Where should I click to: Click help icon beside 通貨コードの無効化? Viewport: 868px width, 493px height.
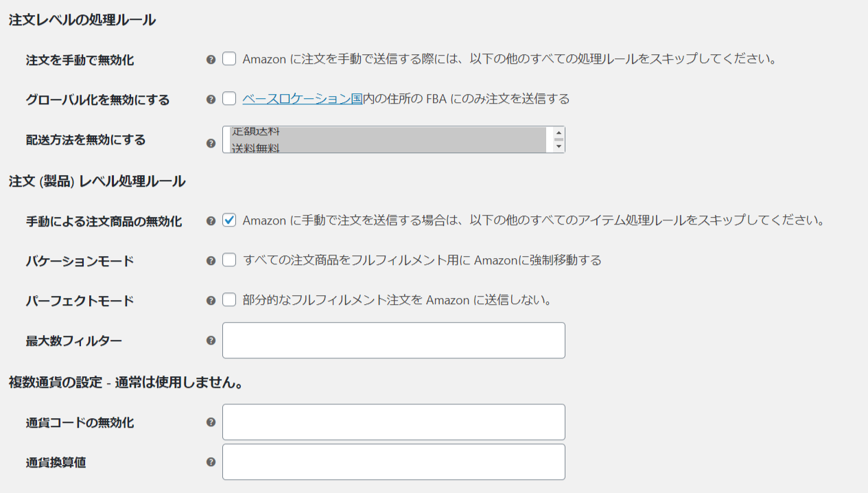[x=211, y=422]
